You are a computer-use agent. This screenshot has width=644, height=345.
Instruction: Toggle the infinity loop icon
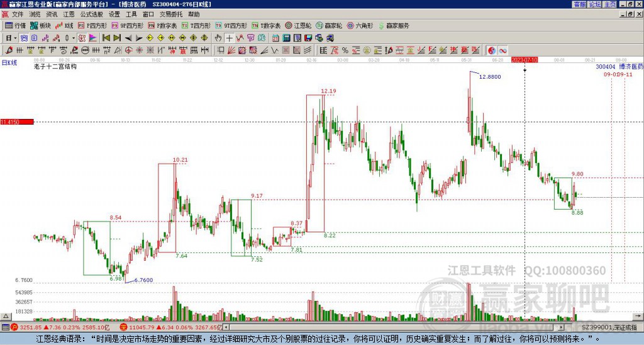tap(502, 50)
